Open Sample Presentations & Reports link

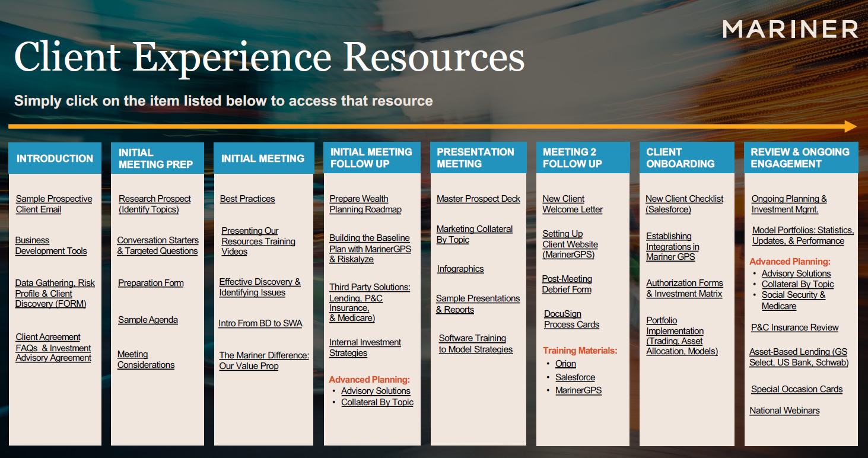[478, 304]
